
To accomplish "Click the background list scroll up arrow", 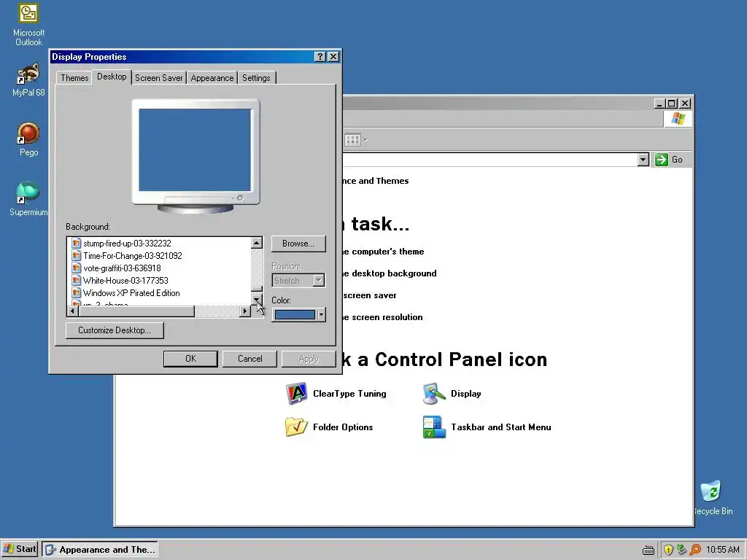I will 257,243.
